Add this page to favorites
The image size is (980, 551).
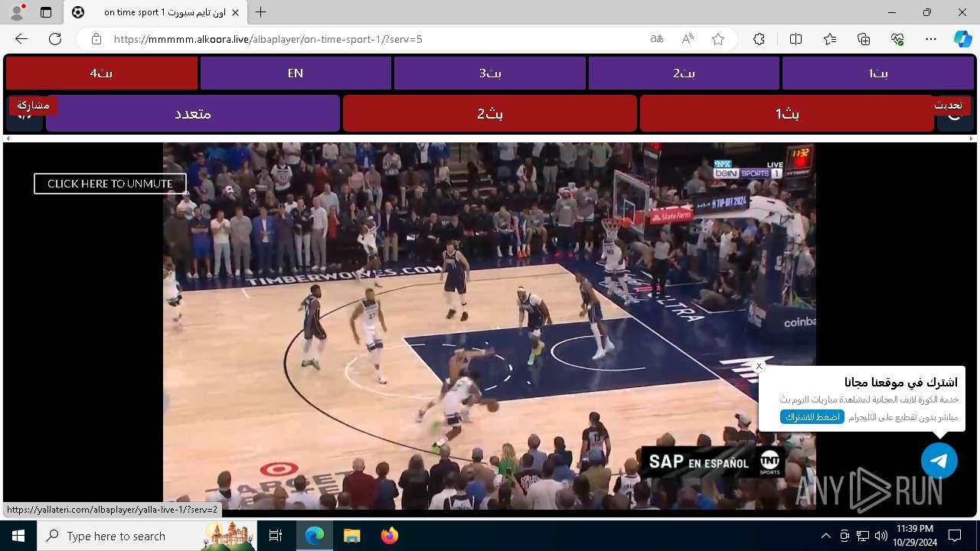coord(718,39)
